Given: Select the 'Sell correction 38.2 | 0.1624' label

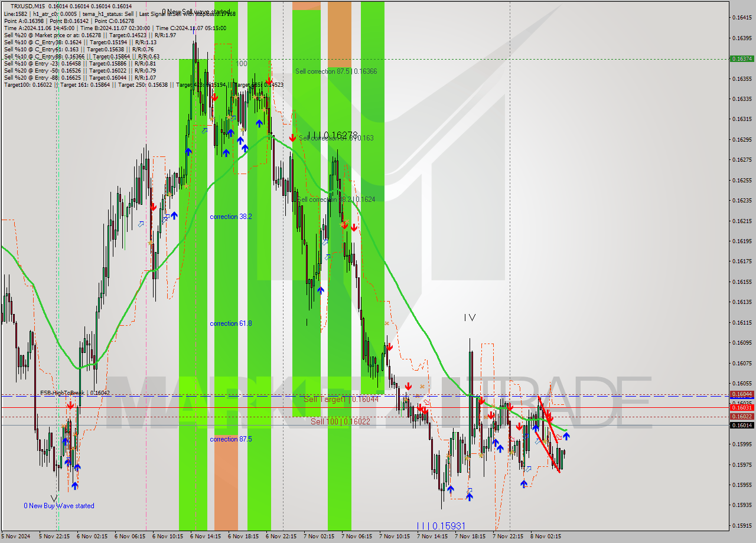Looking at the screenshot, I should (335, 199).
